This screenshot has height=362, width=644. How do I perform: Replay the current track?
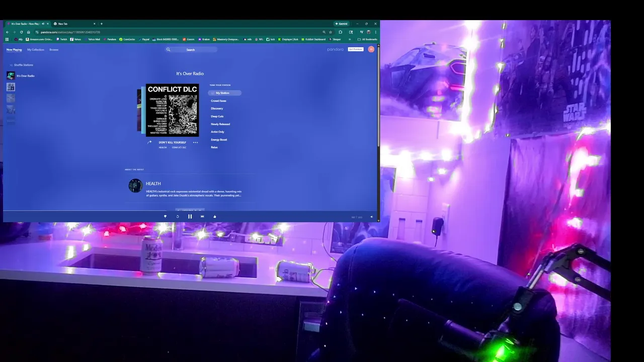177,217
